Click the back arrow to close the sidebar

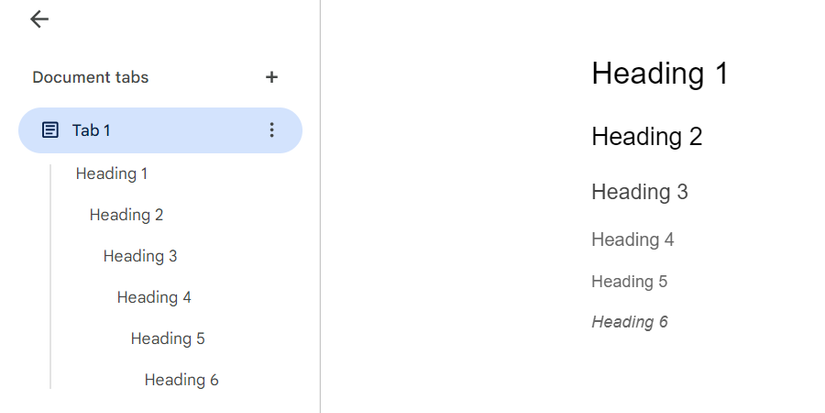click(x=40, y=19)
